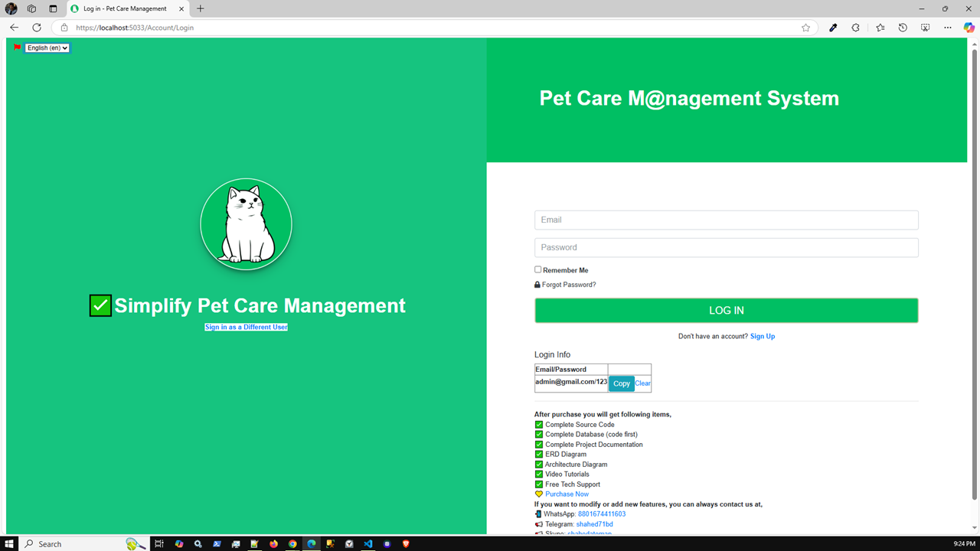Click the yellow heart beside Purchase Now

click(538, 494)
